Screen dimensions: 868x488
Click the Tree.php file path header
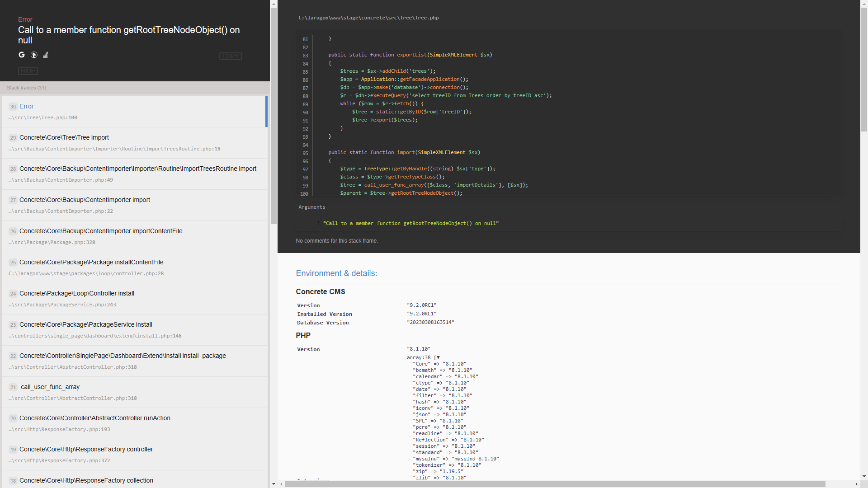(368, 18)
